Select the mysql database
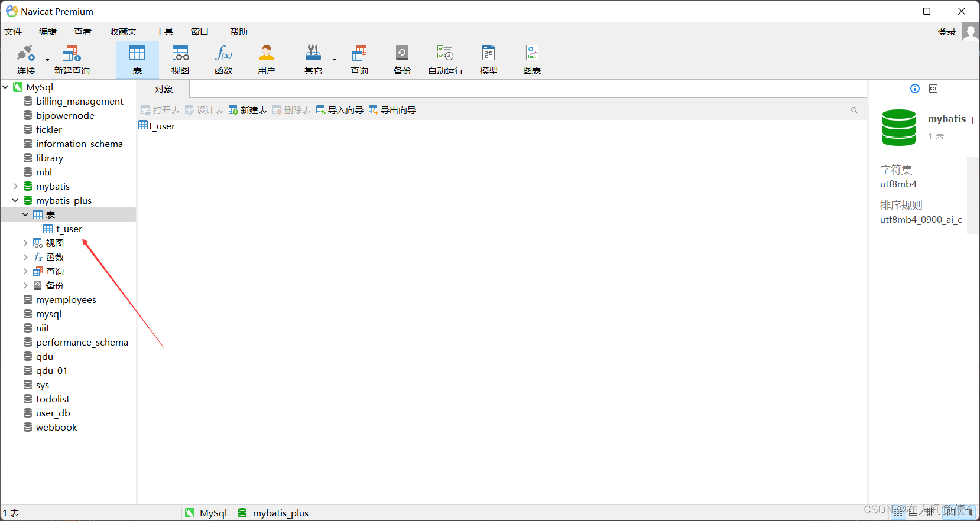 pyautogui.click(x=48, y=314)
